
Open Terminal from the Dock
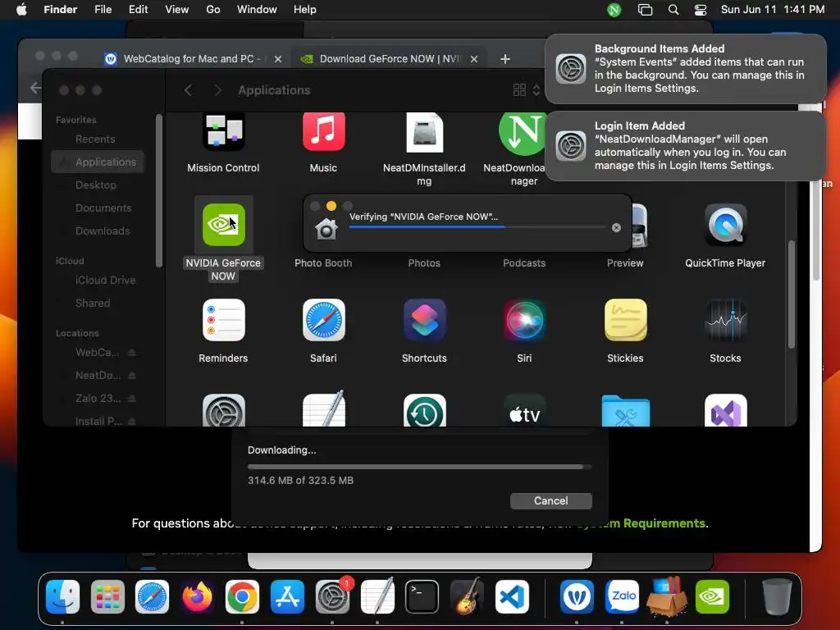coord(422,596)
